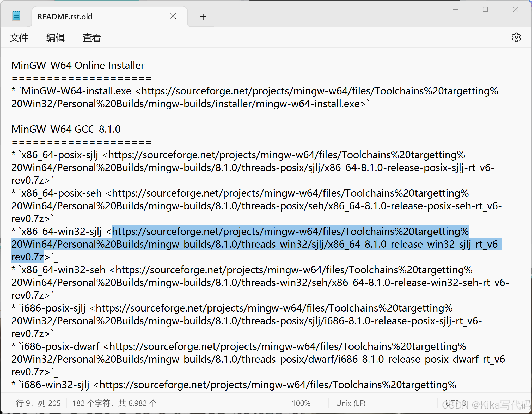
Task: Click the 100% zoom level indicator
Action: (301, 403)
